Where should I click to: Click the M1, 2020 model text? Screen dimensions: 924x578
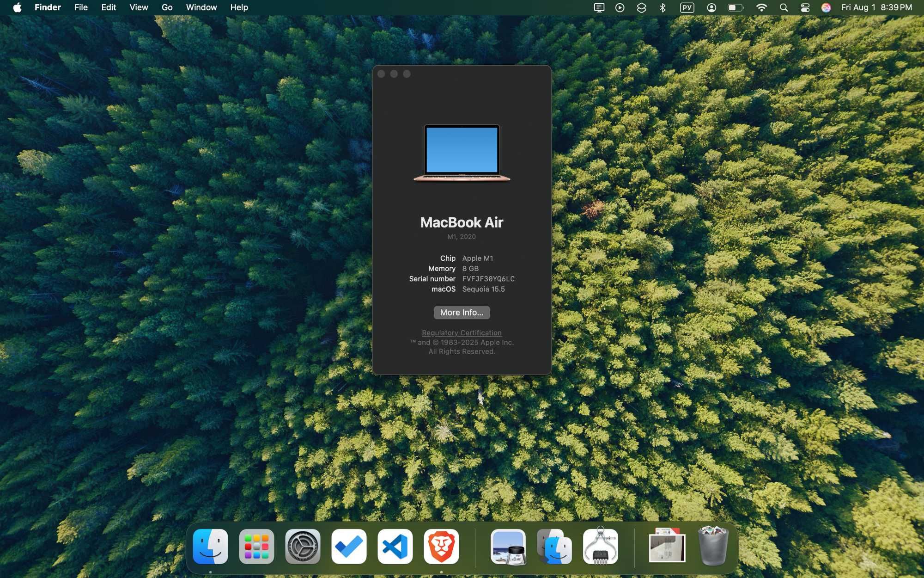[462, 237]
